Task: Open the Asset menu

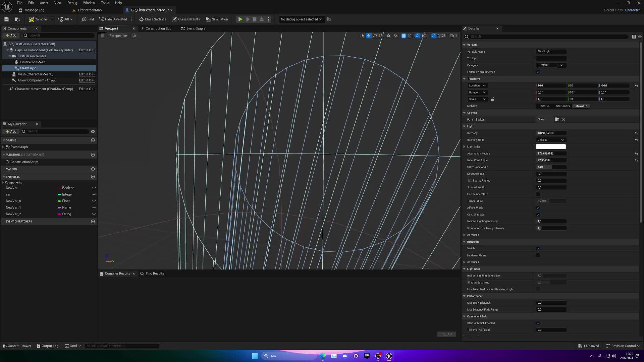Action: (x=44, y=3)
